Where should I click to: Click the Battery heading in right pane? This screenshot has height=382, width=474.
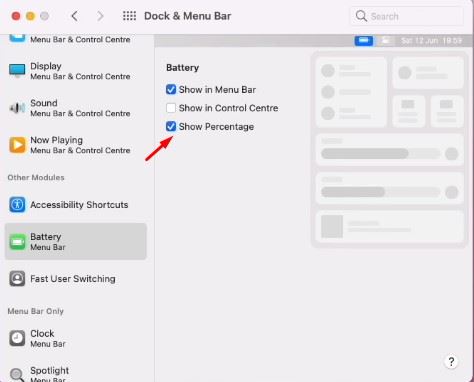coord(182,68)
